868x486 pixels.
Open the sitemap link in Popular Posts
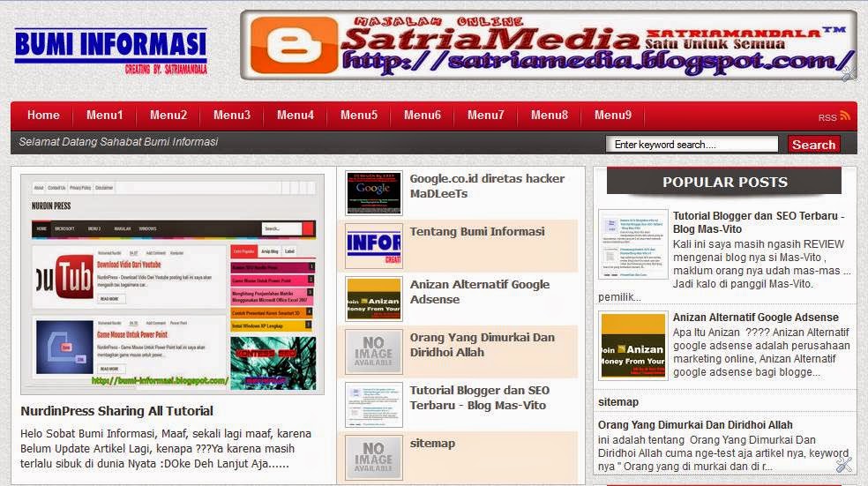[x=617, y=402]
